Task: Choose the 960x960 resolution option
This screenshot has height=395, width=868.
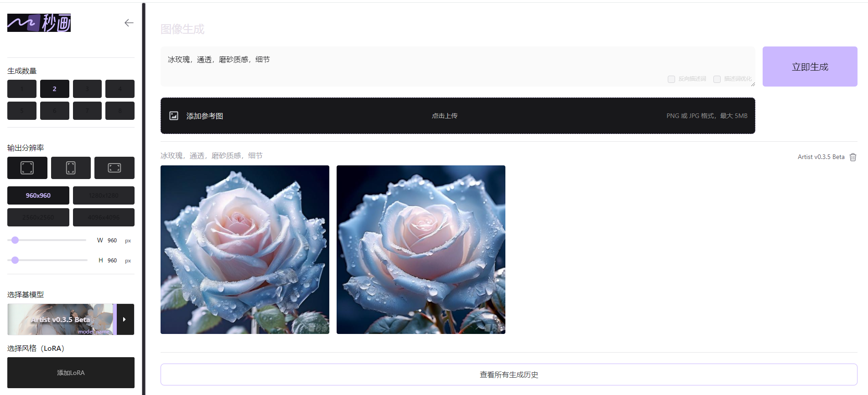Action: (38, 195)
